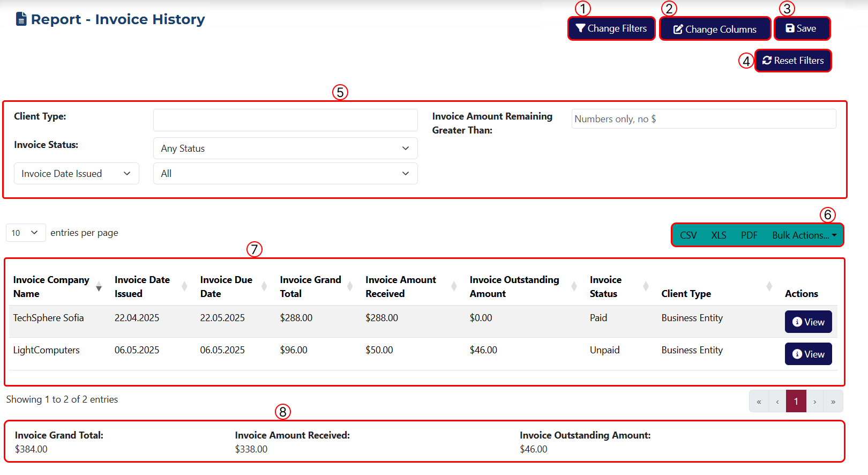The image size is (868, 475).
Task: Click the Invoice Amount Remaining input field
Action: coord(704,119)
